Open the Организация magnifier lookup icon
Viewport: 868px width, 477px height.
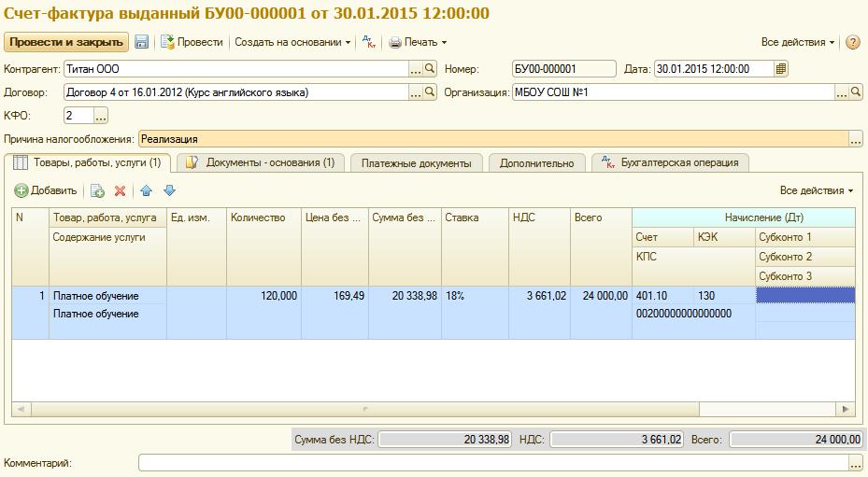pos(856,92)
